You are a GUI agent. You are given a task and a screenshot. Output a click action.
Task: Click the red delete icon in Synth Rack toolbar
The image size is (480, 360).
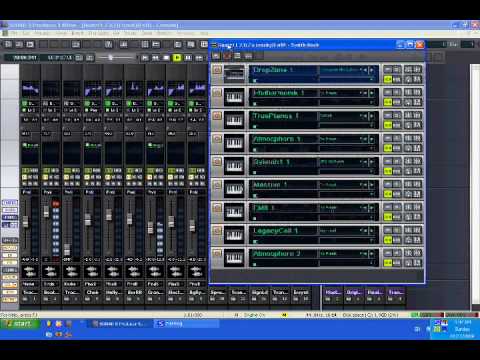[227, 56]
